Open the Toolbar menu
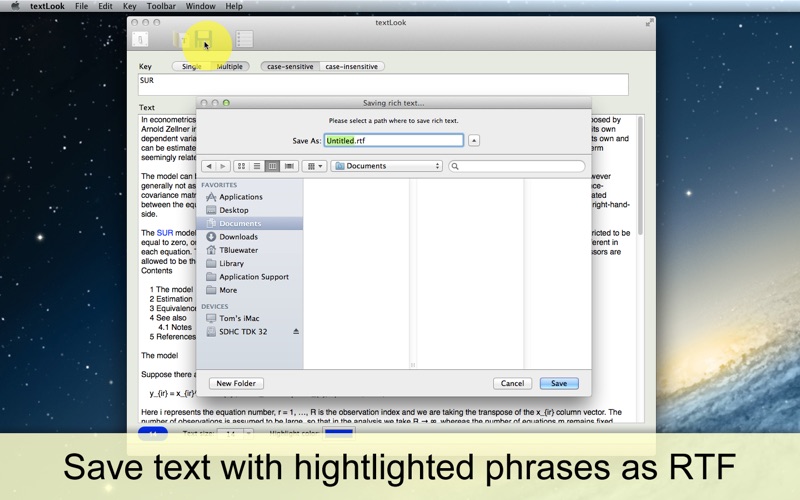Viewport: 800px width, 500px height. pyautogui.click(x=161, y=6)
